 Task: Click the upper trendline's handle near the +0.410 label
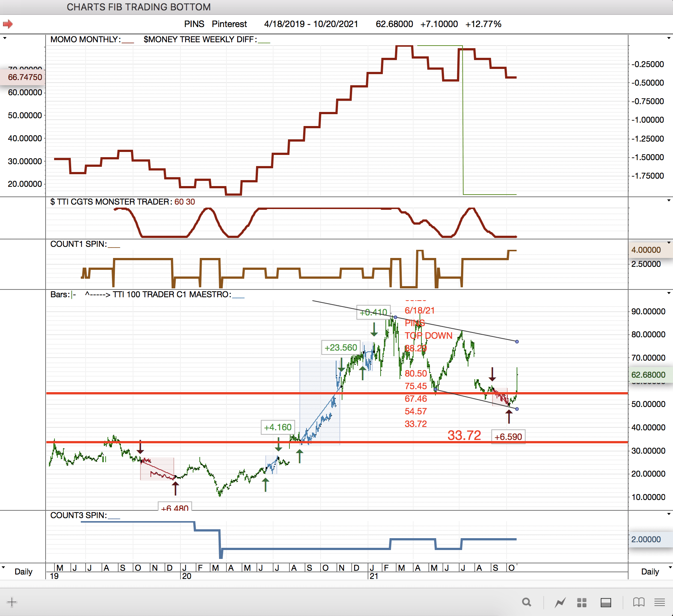pyautogui.click(x=395, y=317)
